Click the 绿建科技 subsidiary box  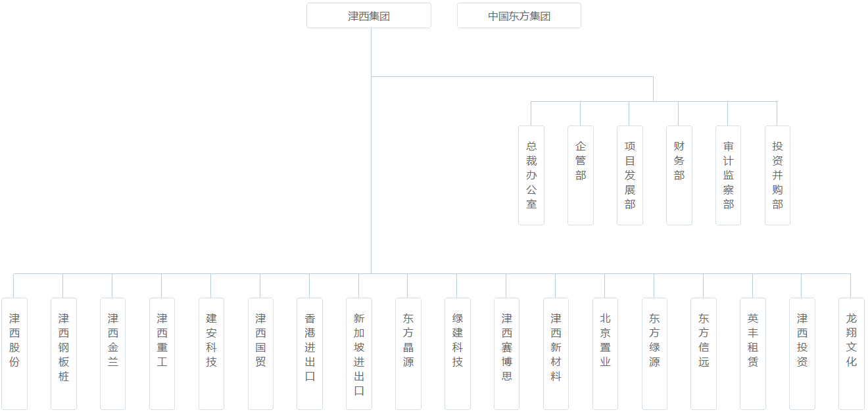pyautogui.click(x=458, y=354)
